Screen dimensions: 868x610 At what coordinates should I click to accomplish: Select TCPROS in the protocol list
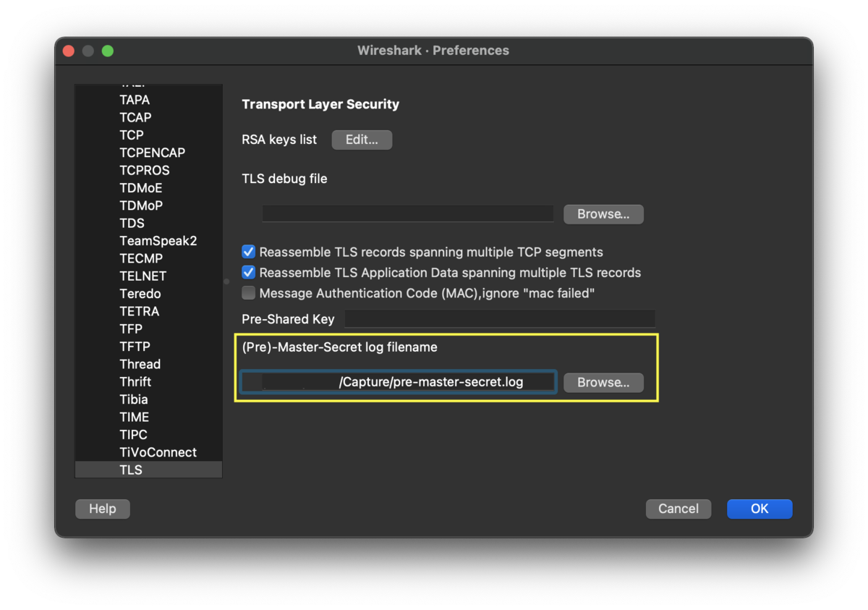coord(148,170)
